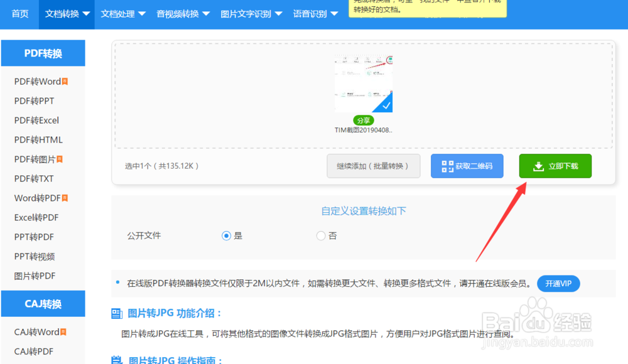Open the 音视频转换 menu label

178,14
